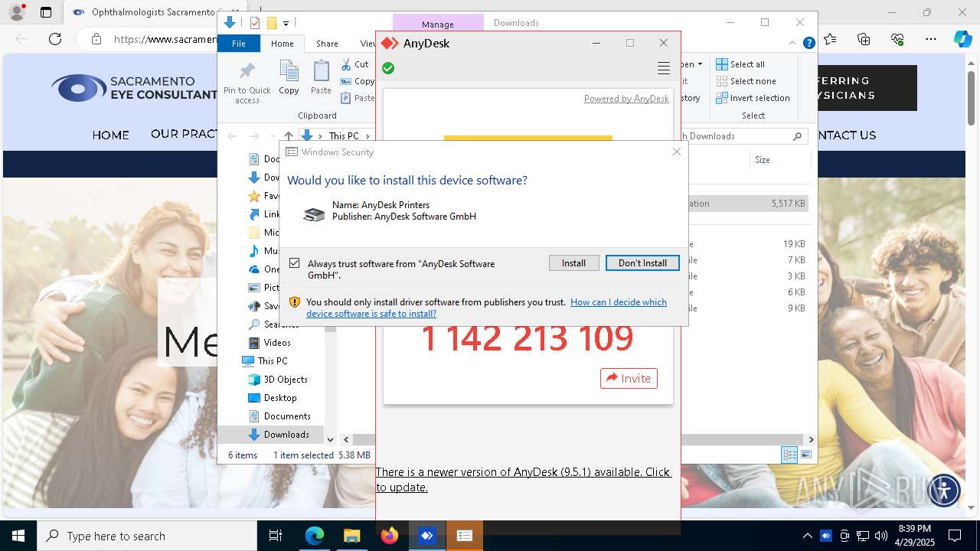Open the website HOME menu item
The width and height of the screenshot is (980, 551).
[111, 135]
